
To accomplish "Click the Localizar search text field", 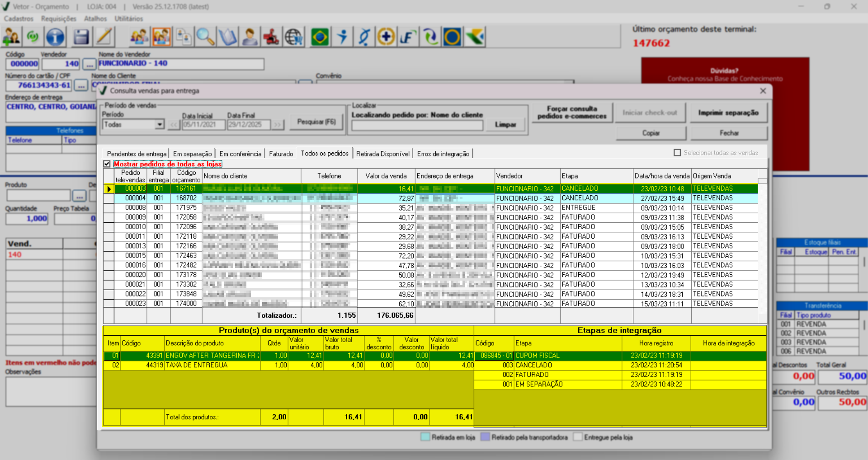I will point(417,125).
